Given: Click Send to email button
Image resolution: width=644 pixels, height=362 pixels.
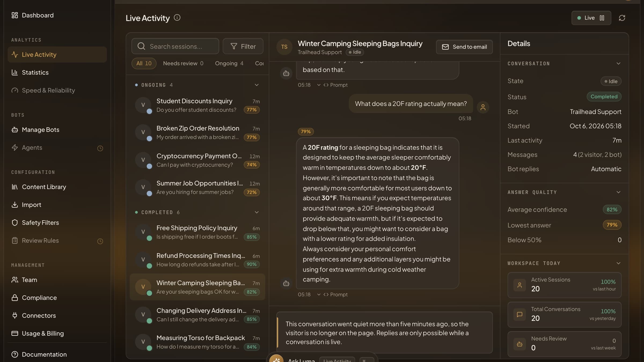Looking at the screenshot, I should click(464, 47).
